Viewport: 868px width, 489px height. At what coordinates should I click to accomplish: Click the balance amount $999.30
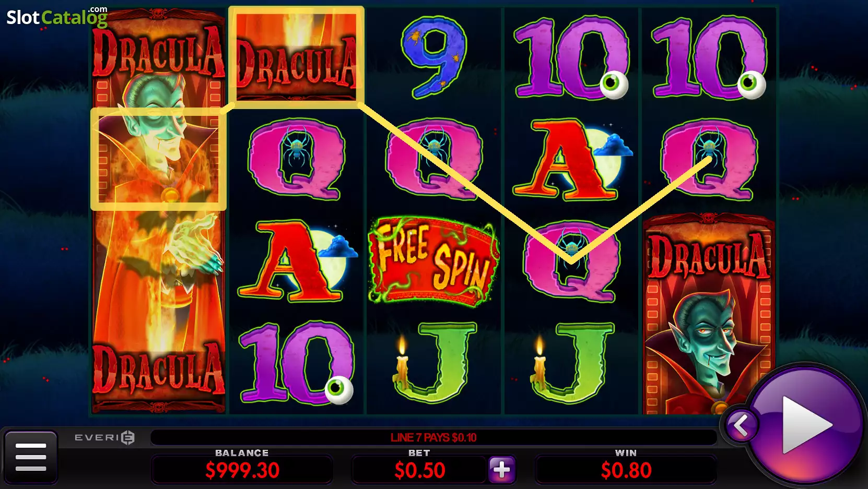coord(242,470)
